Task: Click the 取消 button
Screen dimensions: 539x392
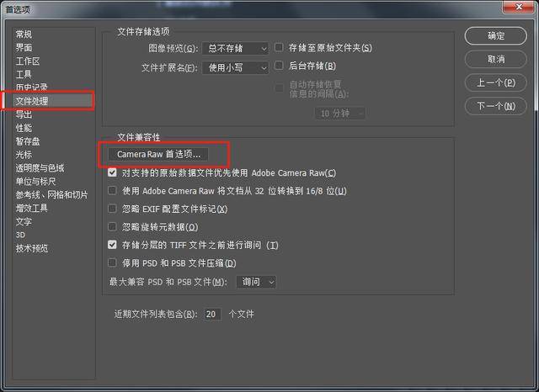Action: pyautogui.click(x=495, y=60)
